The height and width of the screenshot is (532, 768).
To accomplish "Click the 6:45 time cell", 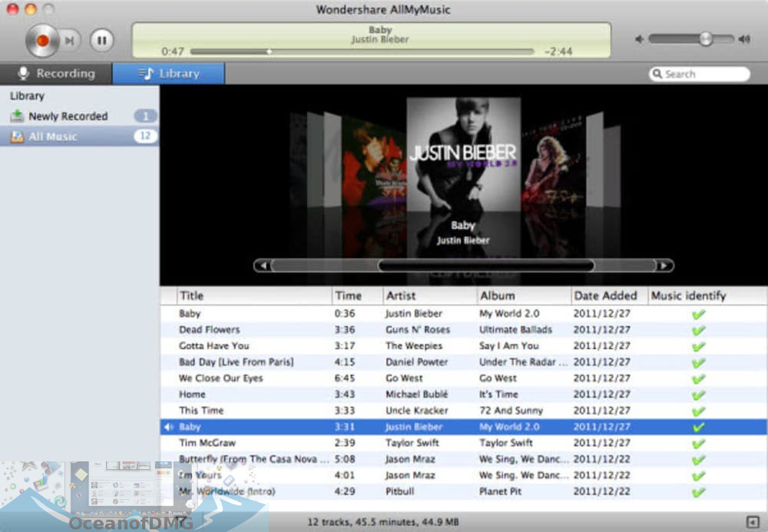I will click(345, 378).
